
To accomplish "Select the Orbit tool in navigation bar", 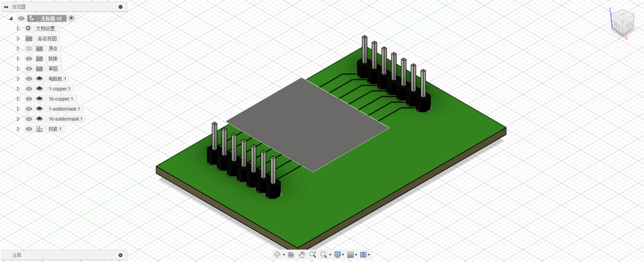I will [277, 255].
